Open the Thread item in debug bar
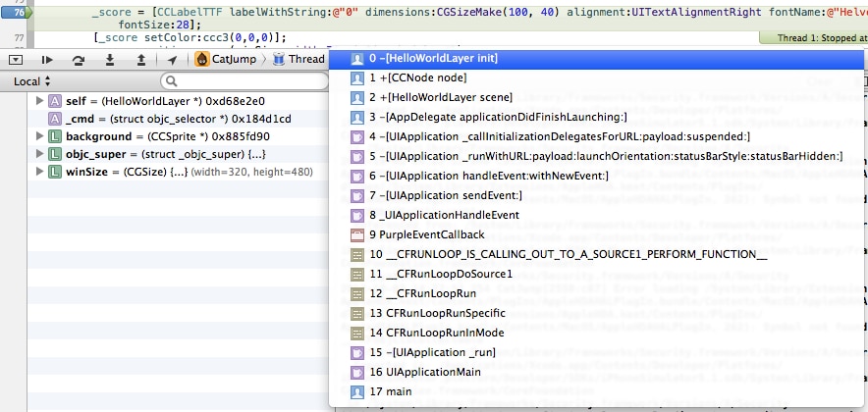 [298, 59]
